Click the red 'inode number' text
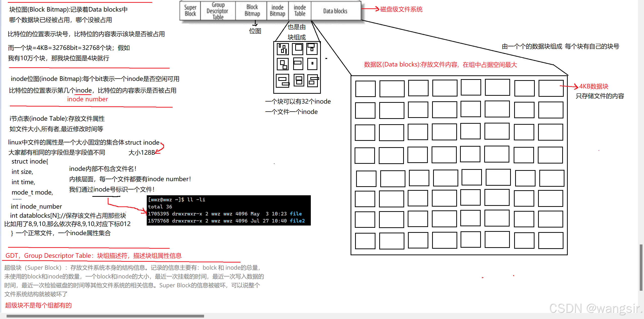Viewport: 644px width, 319px height. click(87, 99)
